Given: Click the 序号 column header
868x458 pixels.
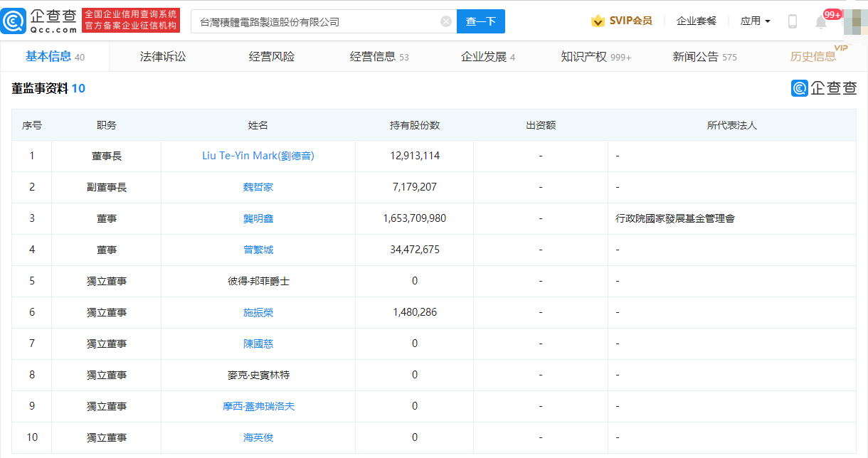Looking at the screenshot, I should tap(32, 125).
